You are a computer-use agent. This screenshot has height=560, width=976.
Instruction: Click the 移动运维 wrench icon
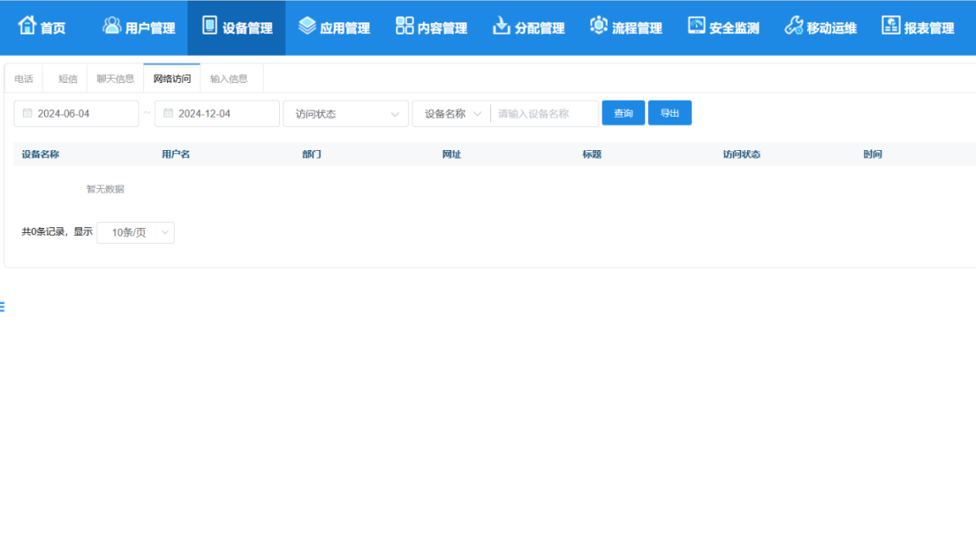tap(794, 26)
